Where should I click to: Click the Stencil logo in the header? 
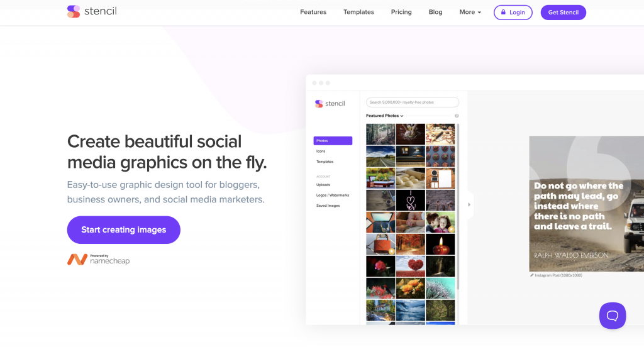(x=92, y=11)
